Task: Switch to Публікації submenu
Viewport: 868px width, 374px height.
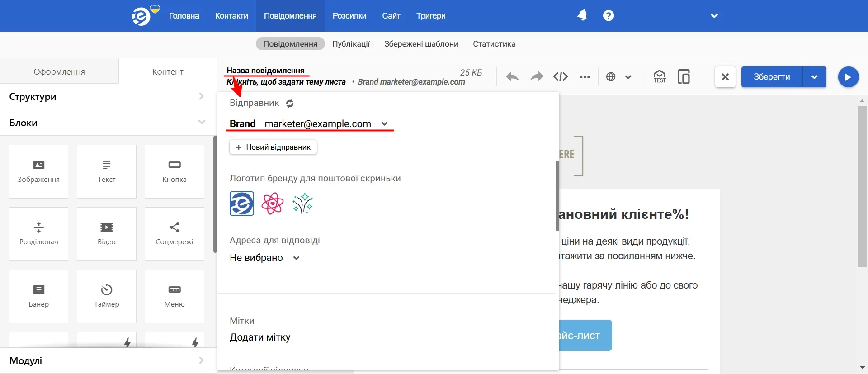Action: 351,44
